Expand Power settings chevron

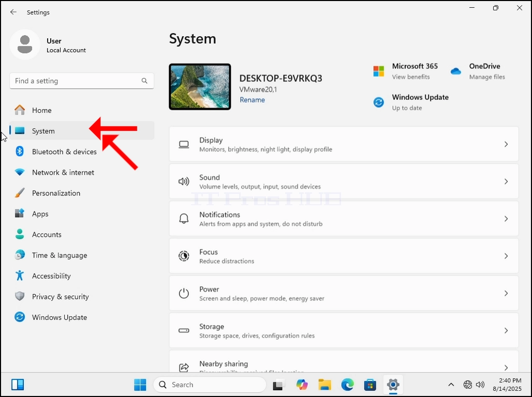506,293
